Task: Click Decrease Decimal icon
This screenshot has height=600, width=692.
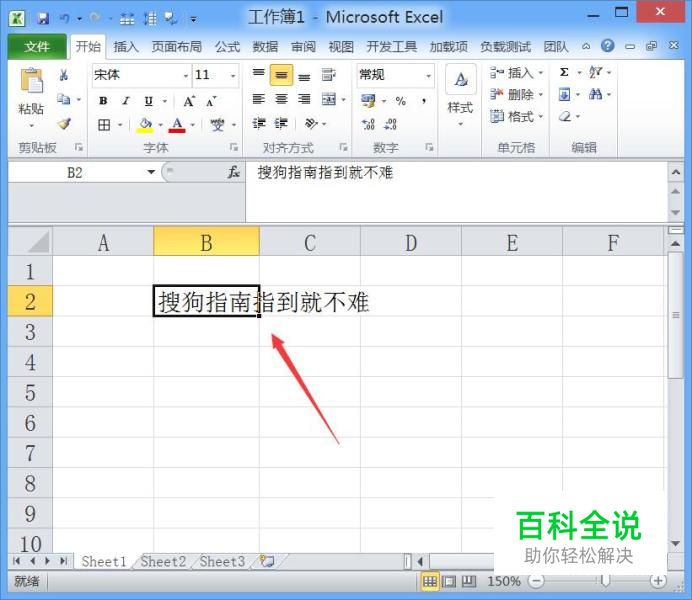Action: [391, 124]
